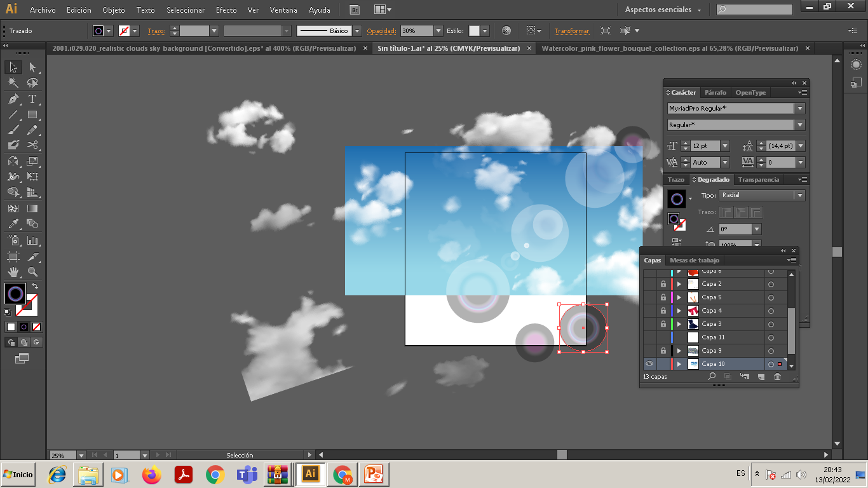Open the Aspectos esenciales workspace dropdown
The image size is (868, 488).
(663, 10)
